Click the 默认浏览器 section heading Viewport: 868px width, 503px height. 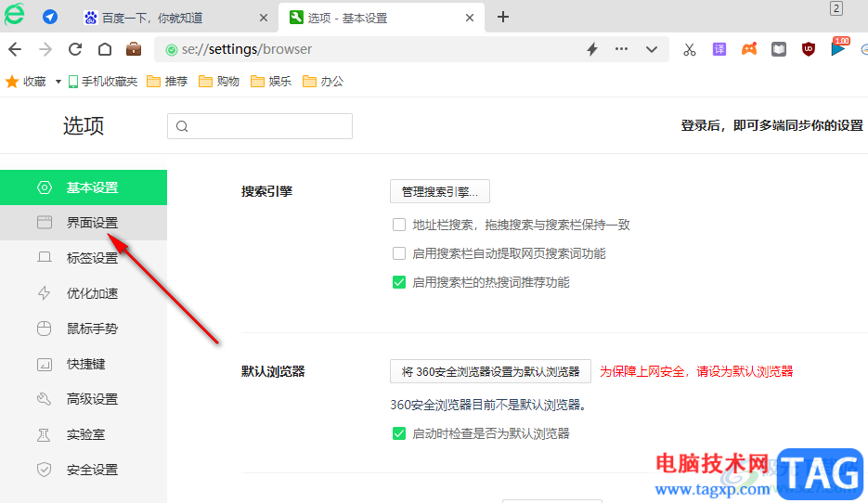click(273, 371)
